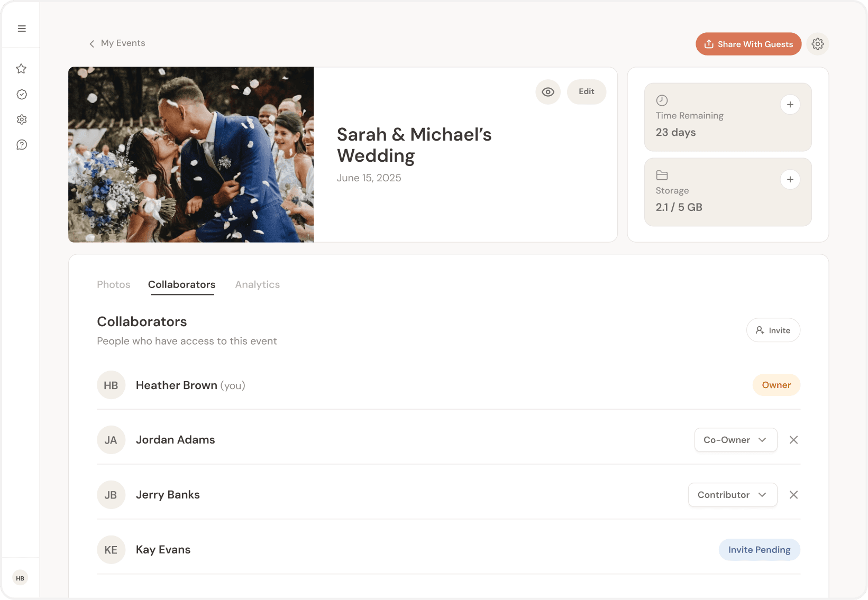The height and width of the screenshot is (600, 868).
Task: Click the Invite Pending badge for Kay Evans
Action: [x=760, y=550]
